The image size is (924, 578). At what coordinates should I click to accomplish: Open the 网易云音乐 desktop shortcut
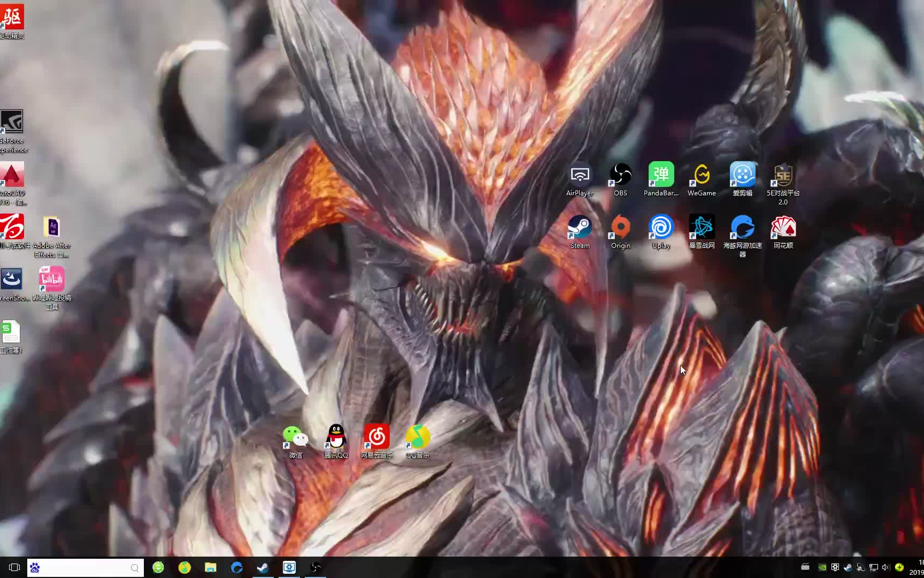[376, 442]
